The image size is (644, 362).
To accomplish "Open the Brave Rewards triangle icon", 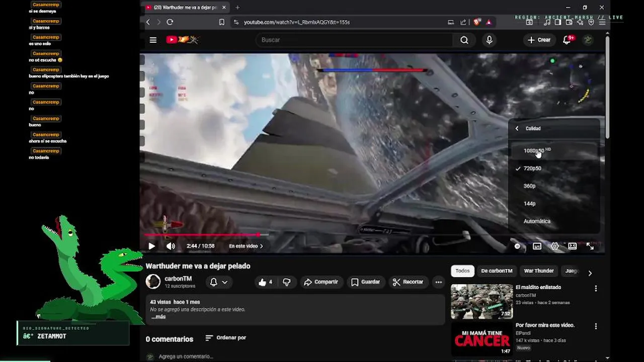I will (488, 22).
